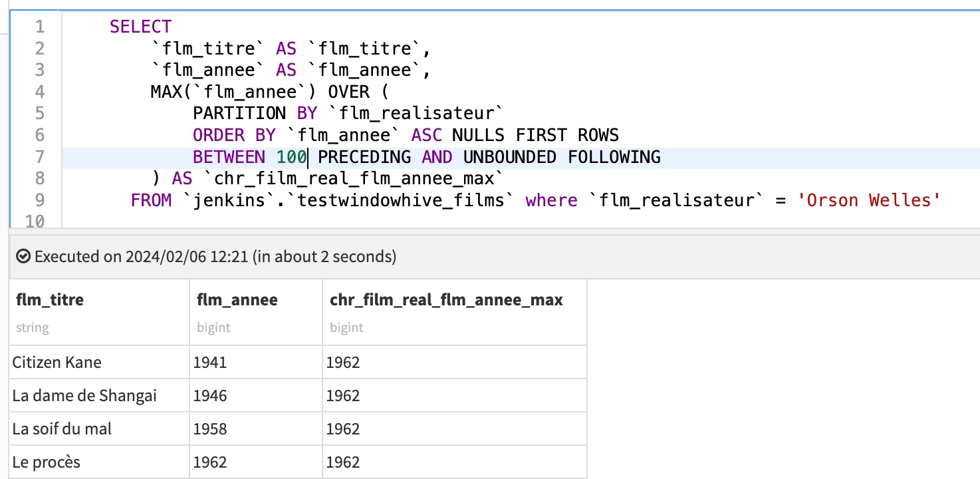The image size is (980, 479).
Task: Click the 1962 max value in Citizen Kane row
Action: 455,363
